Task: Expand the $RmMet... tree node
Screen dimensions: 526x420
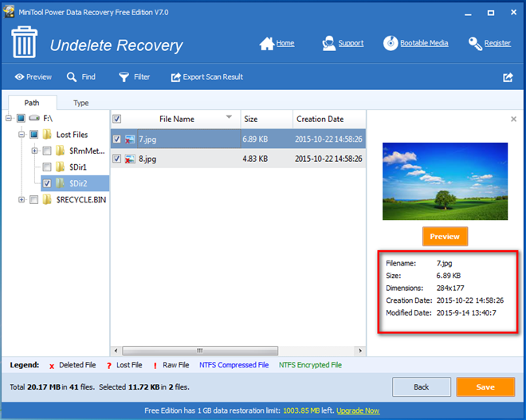Action: (x=34, y=151)
